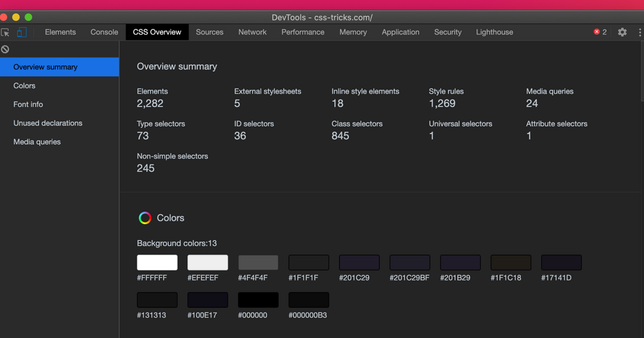The width and height of the screenshot is (644, 338).
Task: Switch to the Lighthouse tab
Action: [494, 32]
